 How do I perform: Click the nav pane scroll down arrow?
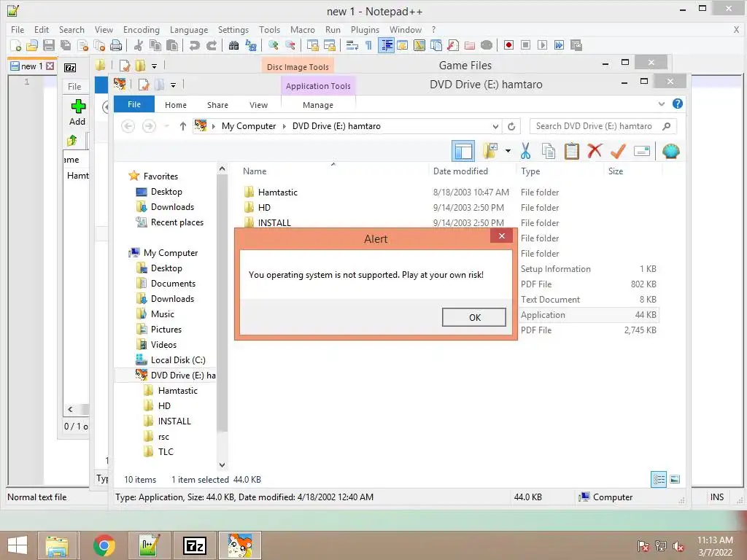[x=222, y=464]
